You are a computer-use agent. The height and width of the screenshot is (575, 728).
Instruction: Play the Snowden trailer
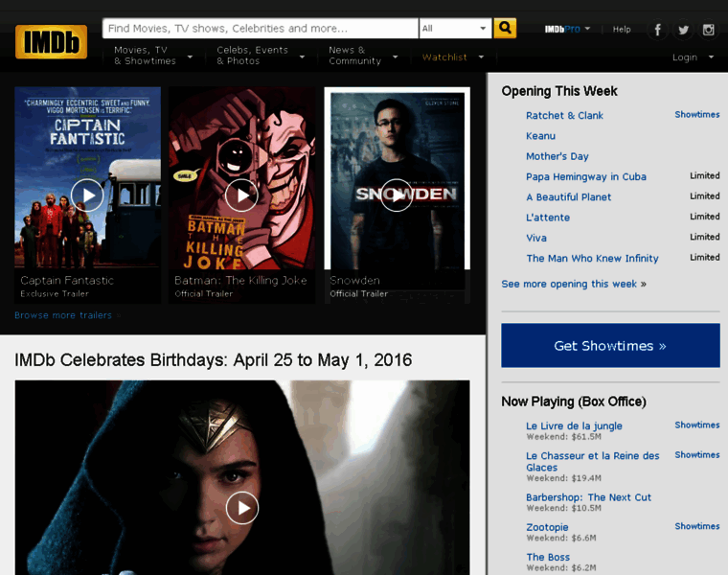click(x=396, y=195)
